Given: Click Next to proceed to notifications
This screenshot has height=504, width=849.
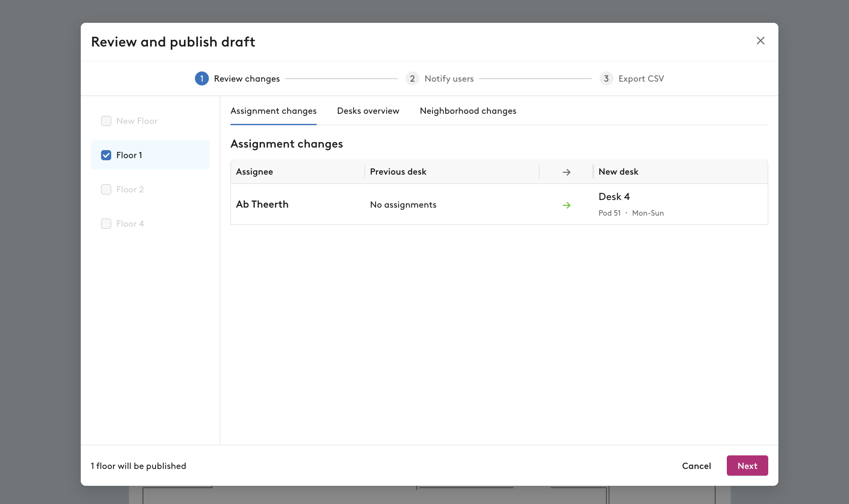Looking at the screenshot, I should tap(747, 466).
